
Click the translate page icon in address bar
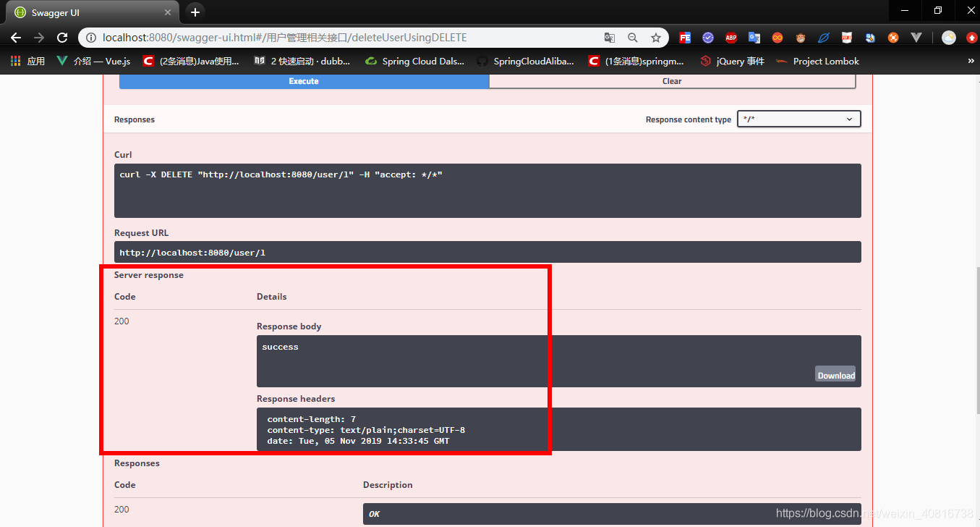tap(610, 38)
